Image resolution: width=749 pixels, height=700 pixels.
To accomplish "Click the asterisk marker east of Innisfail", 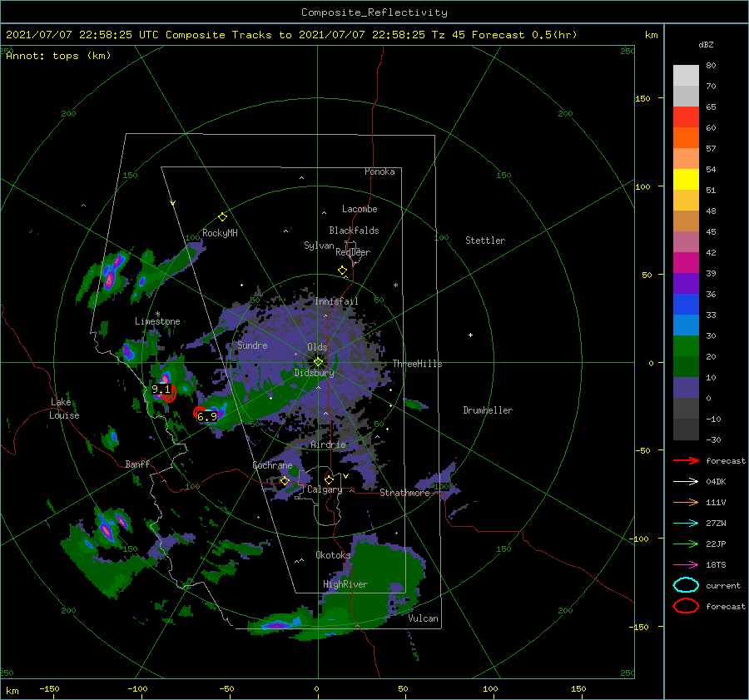I will point(395,285).
